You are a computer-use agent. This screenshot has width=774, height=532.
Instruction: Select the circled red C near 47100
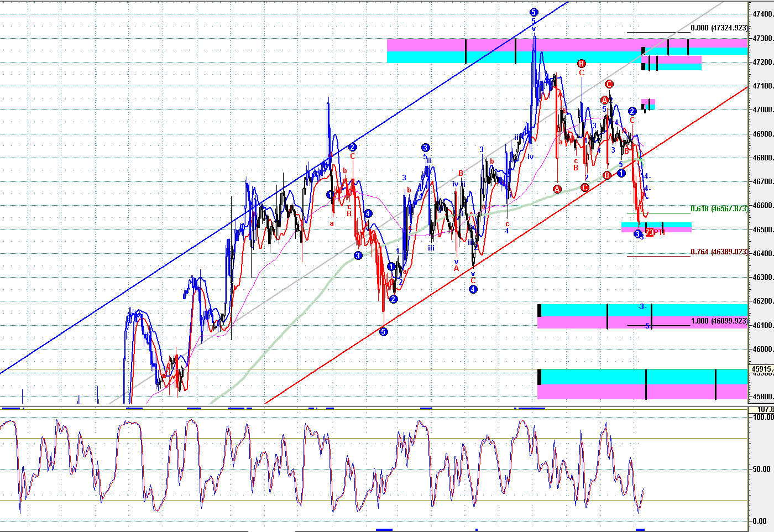tap(609, 84)
